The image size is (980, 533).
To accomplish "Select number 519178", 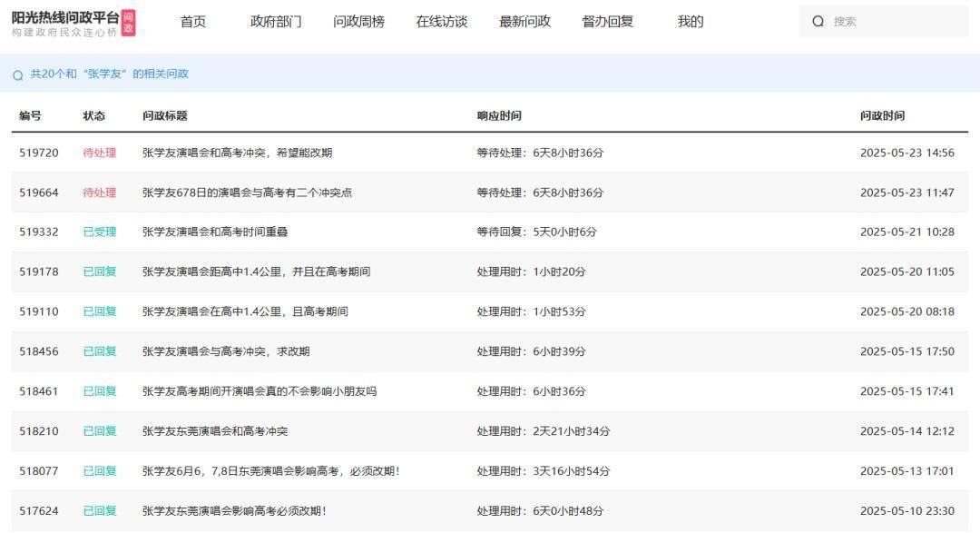I will coord(39,271).
